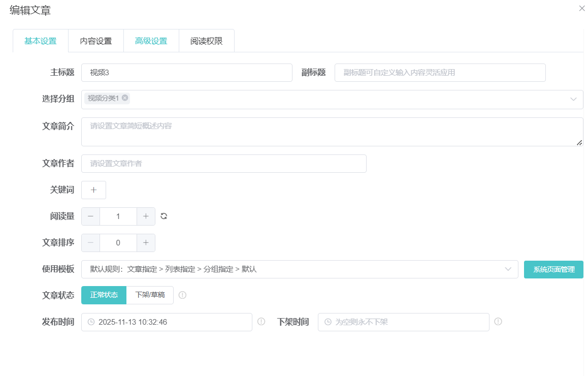Open the 使用模板 dropdown list
Viewport: 588px width, 376px height.
pos(508,269)
